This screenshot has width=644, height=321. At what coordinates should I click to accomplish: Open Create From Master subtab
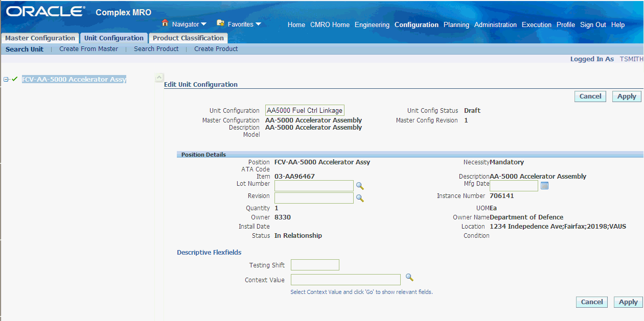point(88,49)
